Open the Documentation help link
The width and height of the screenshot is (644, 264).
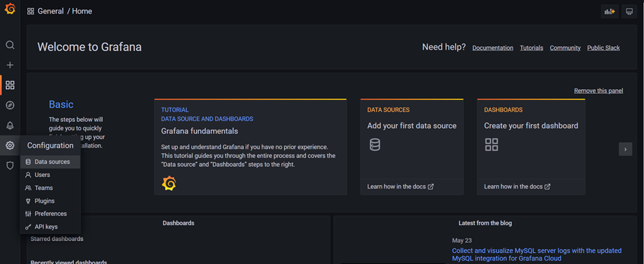click(493, 48)
